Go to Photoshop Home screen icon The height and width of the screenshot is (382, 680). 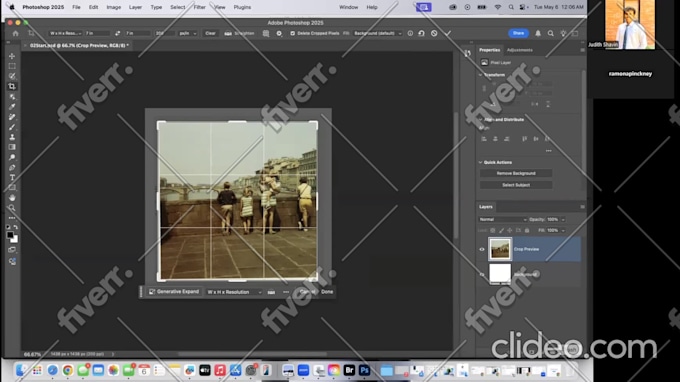(x=16, y=33)
